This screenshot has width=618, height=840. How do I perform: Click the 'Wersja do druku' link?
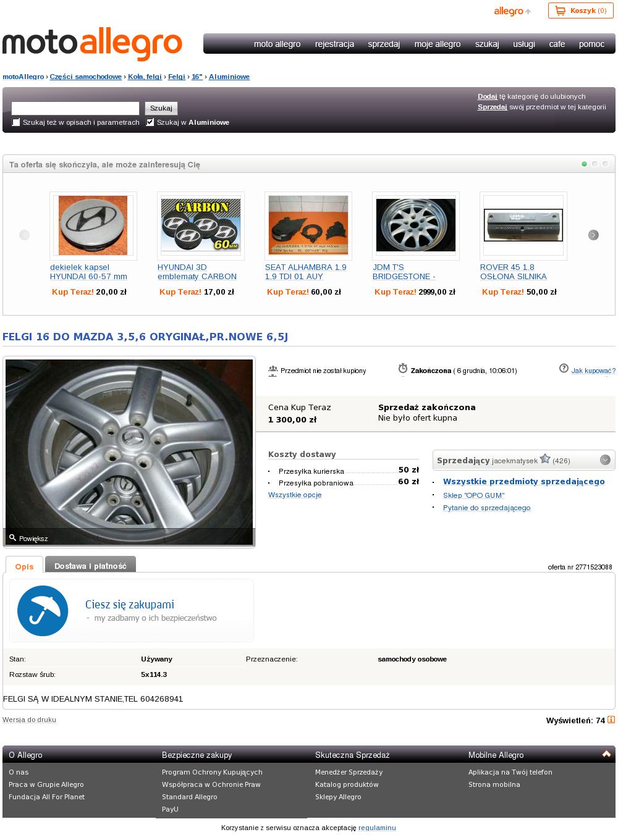[x=29, y=720]
